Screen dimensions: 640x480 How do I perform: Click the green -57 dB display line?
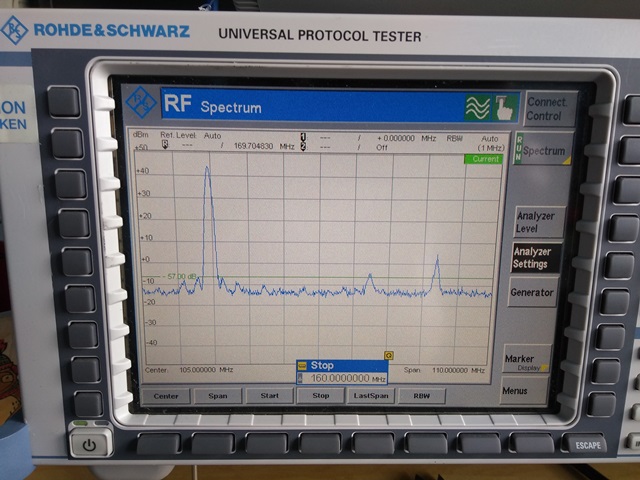tap(181, 277)
